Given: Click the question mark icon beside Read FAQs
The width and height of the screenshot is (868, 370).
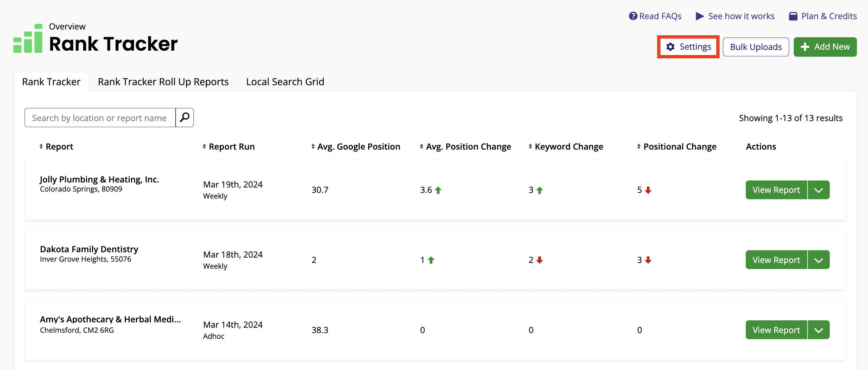Looking at the screenshot, I should (633, 16).
